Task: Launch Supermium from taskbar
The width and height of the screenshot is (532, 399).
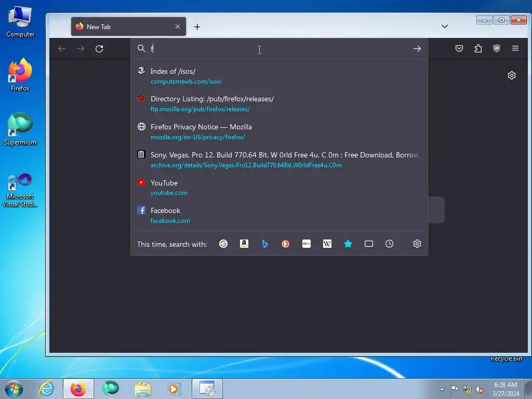Action: tap(111, 389)
